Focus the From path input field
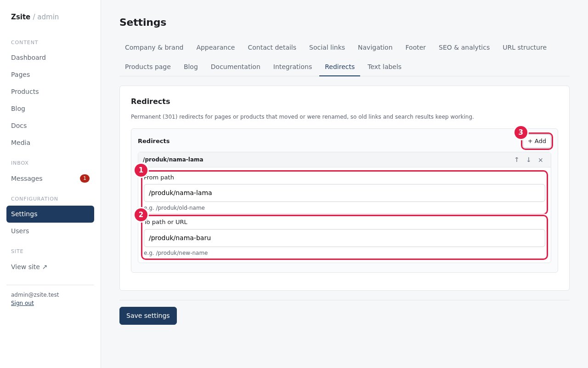The height and width of the screenshot is (368, 588). click(345, 193)
